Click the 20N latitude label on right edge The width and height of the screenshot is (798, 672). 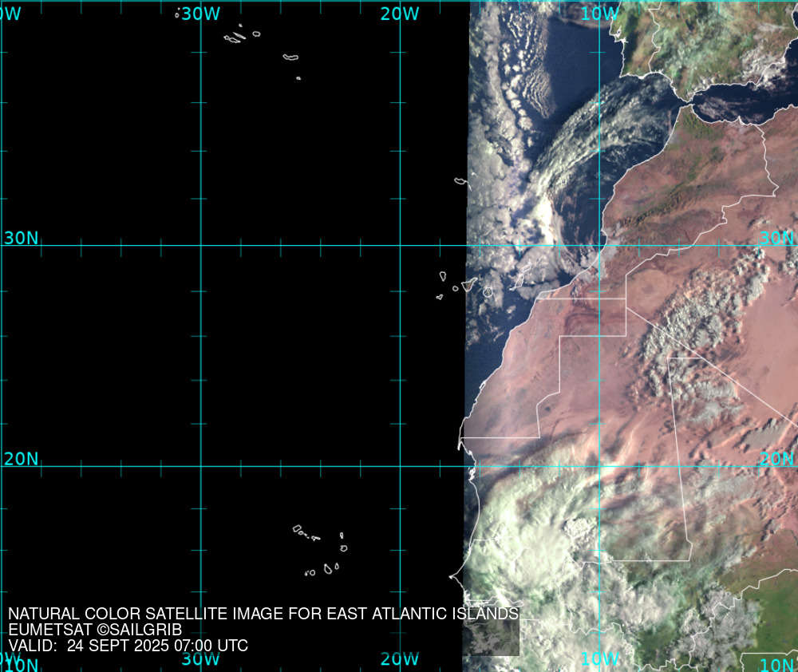coord(776,459)
